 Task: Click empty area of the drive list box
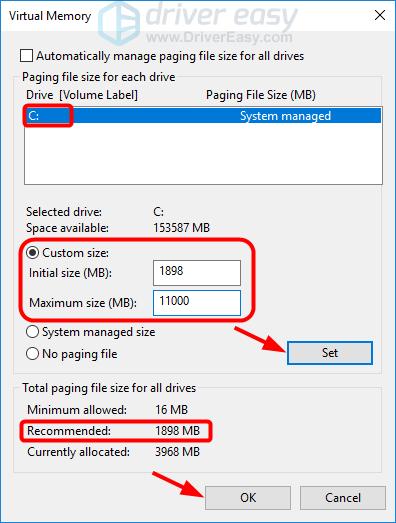203,153
